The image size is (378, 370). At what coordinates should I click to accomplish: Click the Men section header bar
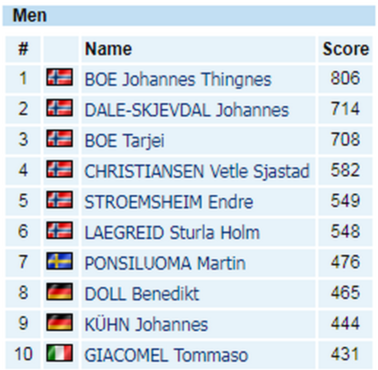coord(189,15)
